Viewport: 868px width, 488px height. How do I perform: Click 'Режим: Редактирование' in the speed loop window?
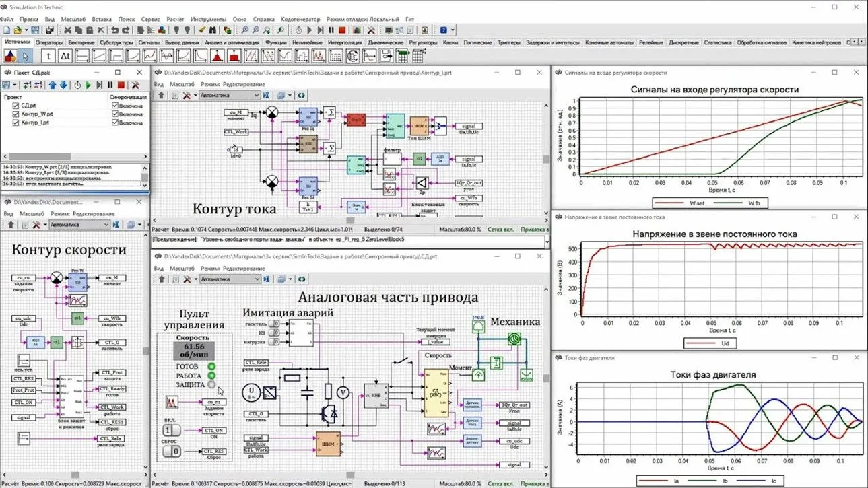[83, 213]
